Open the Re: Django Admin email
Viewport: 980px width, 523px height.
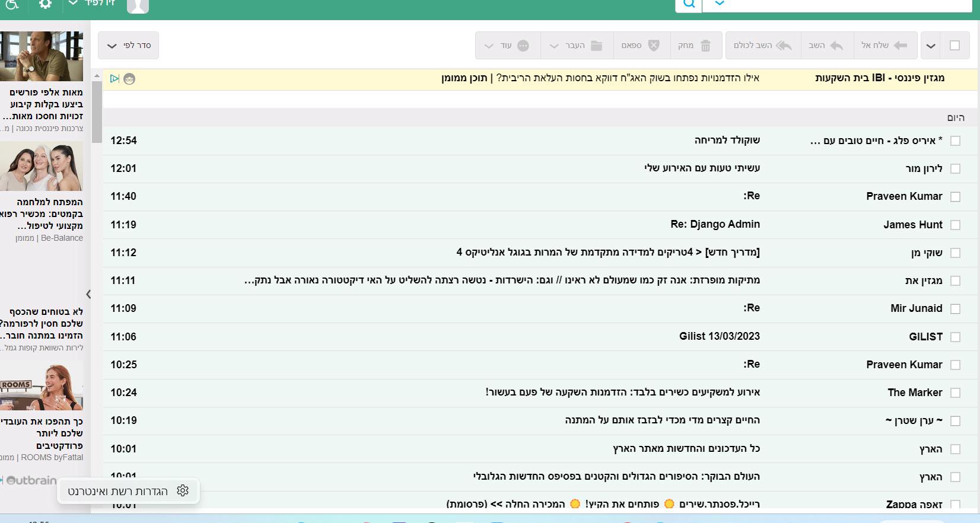click(x=715, y=224)
